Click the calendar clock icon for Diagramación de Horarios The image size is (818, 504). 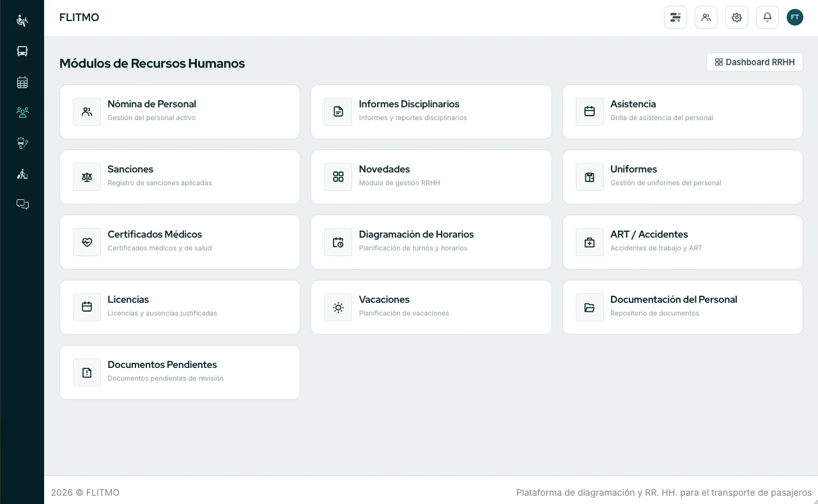click(x=338, y=242)
